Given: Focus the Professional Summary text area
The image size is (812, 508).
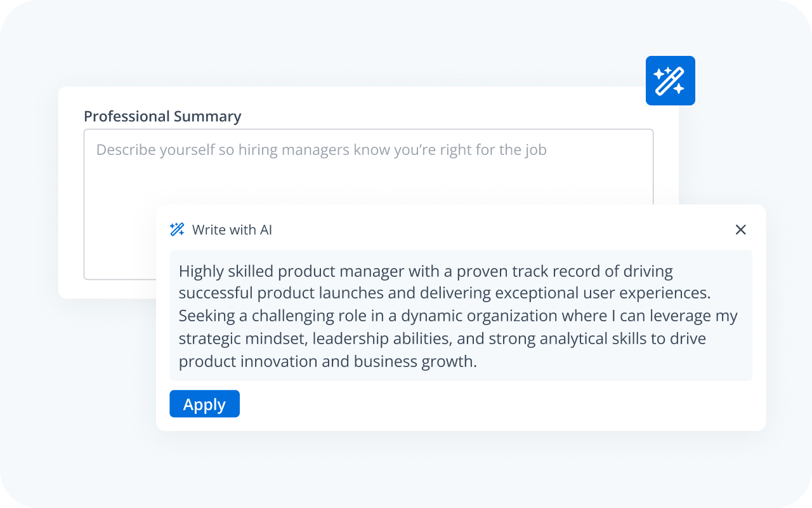Looking at the screenshot, I should (368, 184).
